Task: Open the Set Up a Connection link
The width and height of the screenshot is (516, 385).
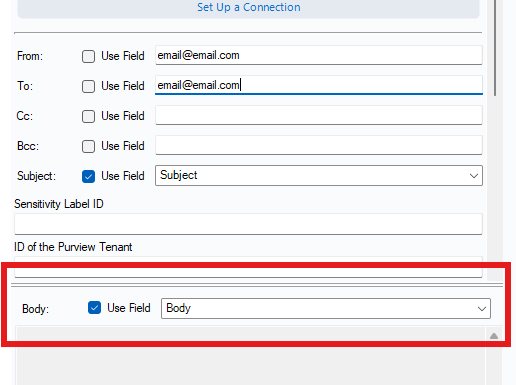Action: click(248, 7)
